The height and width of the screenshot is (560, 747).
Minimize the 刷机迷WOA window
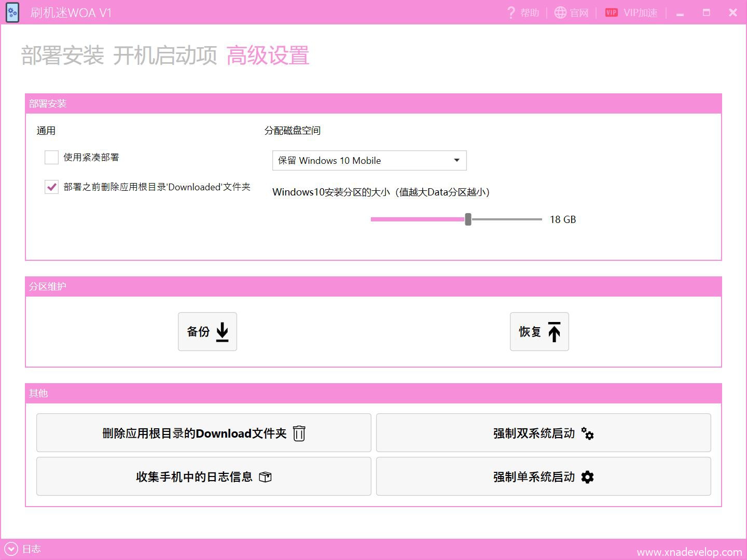coord(680,13)
